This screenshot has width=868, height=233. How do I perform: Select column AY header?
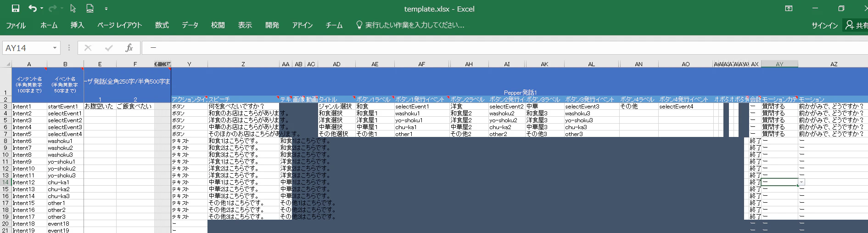[779, 64]
